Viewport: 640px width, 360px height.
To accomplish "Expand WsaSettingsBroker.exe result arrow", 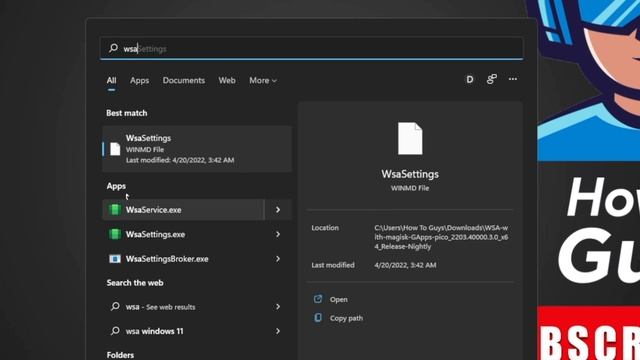I will pos(278,259).
